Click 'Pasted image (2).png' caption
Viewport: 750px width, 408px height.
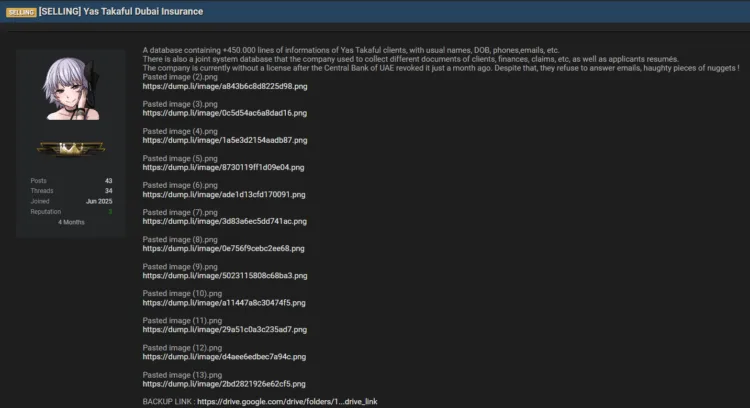click(180, 77)
